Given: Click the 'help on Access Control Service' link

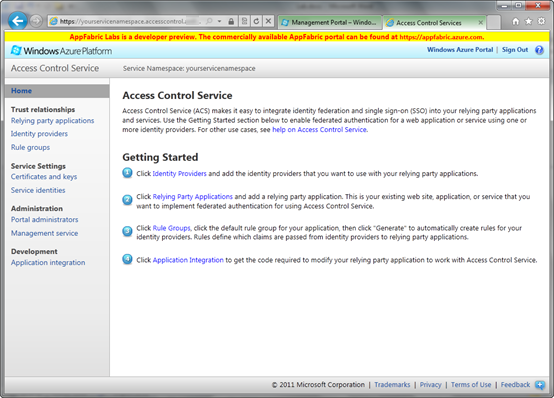Looking at the screenshot, I should tap(319, 130).
